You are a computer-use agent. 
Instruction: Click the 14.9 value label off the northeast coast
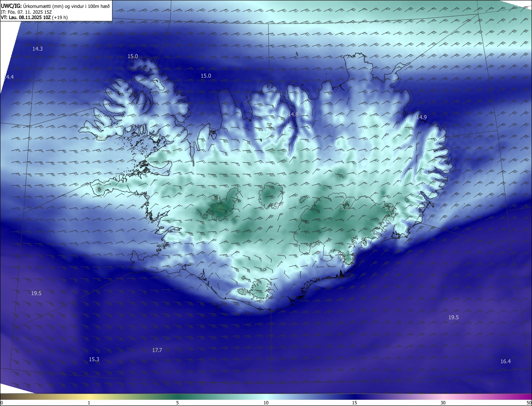click(421, 117)
